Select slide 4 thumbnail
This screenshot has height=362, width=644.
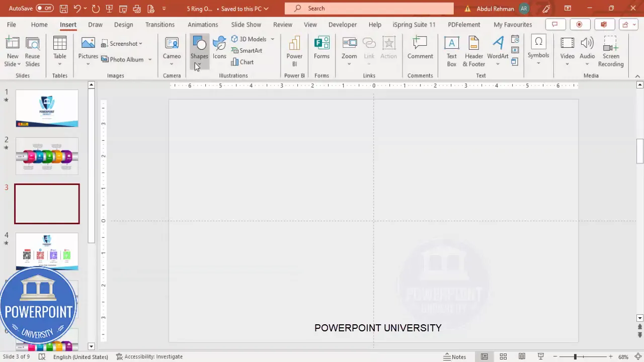click(47, 251)
